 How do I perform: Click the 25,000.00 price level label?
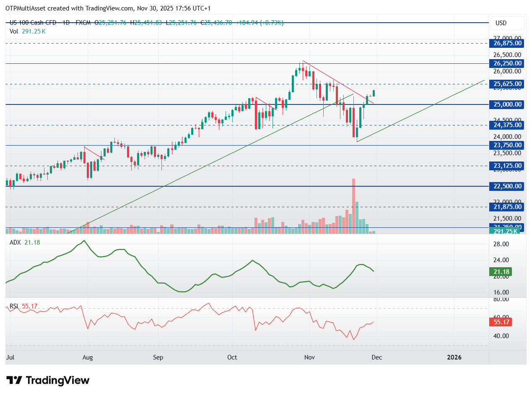click(x=507, y=104)
